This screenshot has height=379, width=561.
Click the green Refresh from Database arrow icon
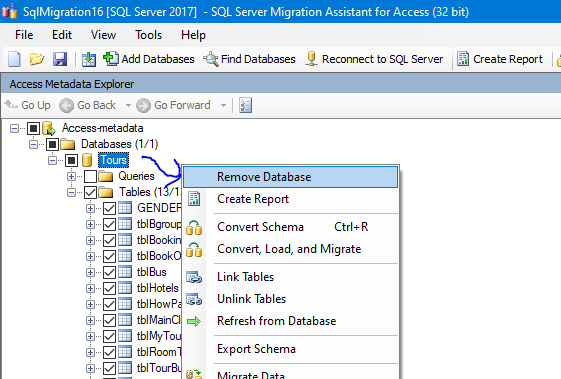(194, 321)
